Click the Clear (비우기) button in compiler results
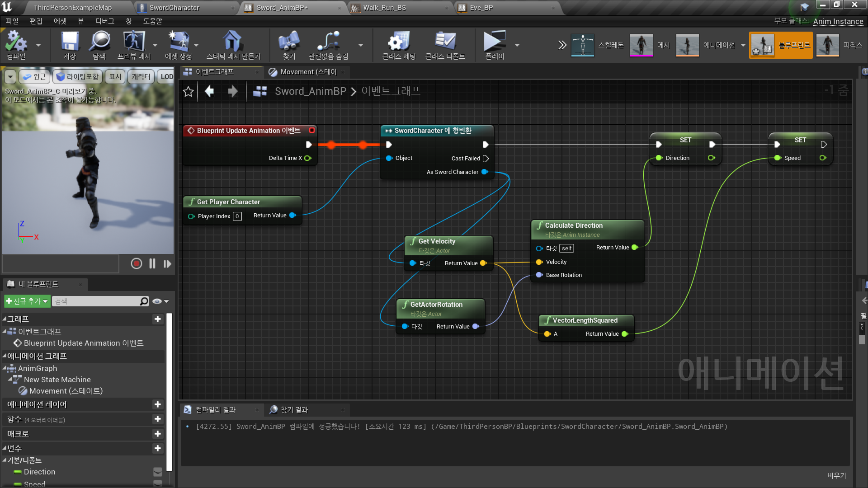This screenshot has width=868, height=488. pos(836,476)
